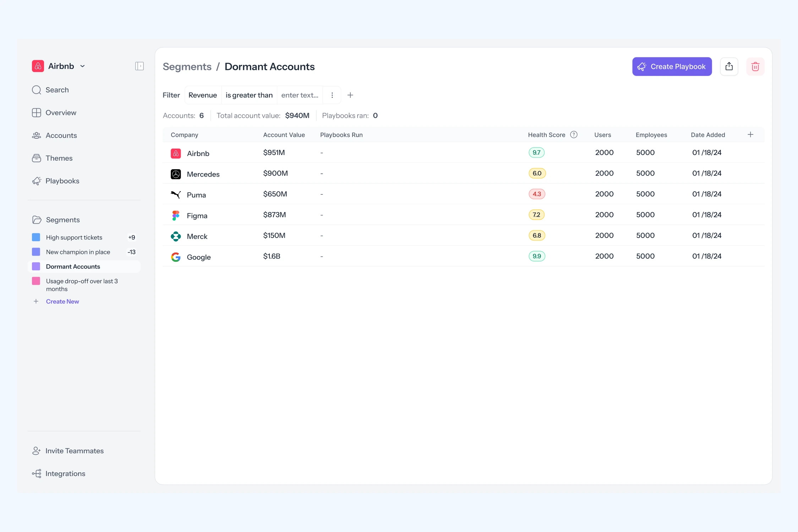Screen dimensions: 798x532
Task: Change the 'is greater than' condition
Action: [249, 95]
